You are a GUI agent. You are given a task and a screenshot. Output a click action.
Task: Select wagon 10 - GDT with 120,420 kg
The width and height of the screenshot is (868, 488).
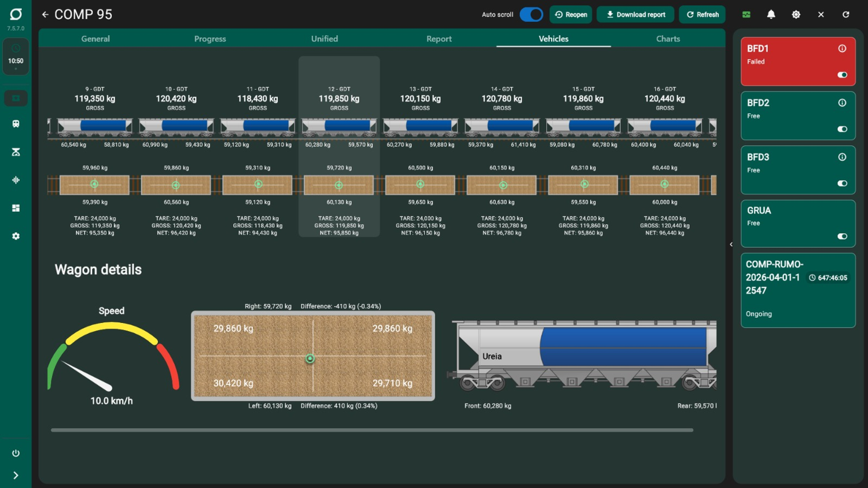[x=176, y=146]
